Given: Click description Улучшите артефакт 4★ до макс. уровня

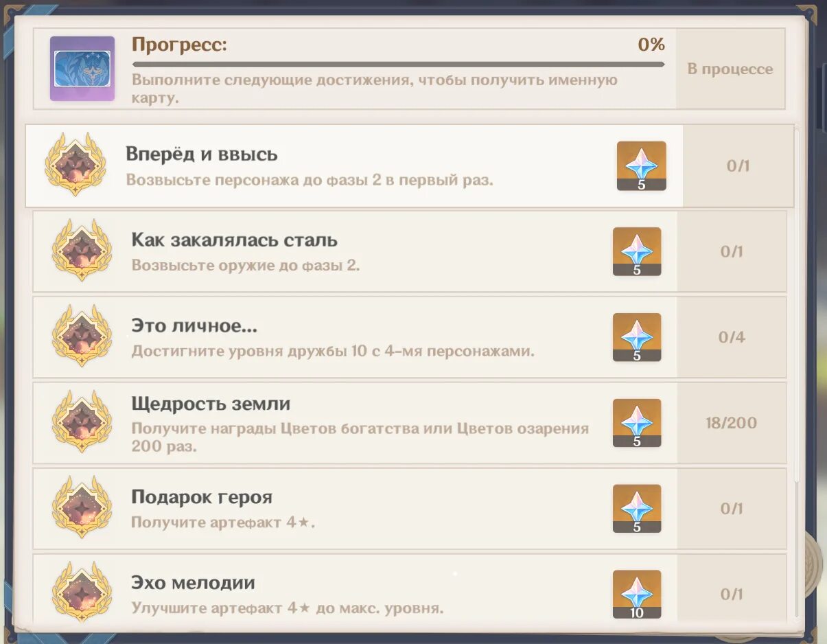Looking at the screenshot, I should point(288,608).
